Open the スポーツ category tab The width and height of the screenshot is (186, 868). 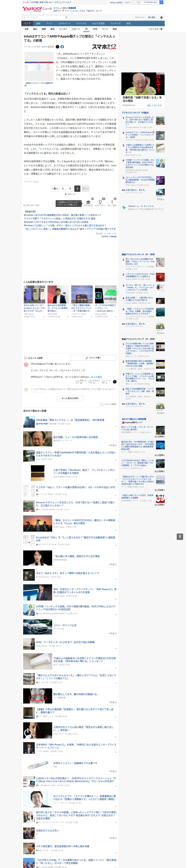76,29
